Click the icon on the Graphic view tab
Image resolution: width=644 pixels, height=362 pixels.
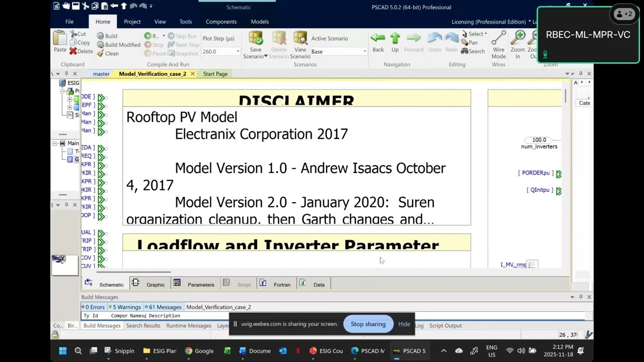click(x=135, y=283)
